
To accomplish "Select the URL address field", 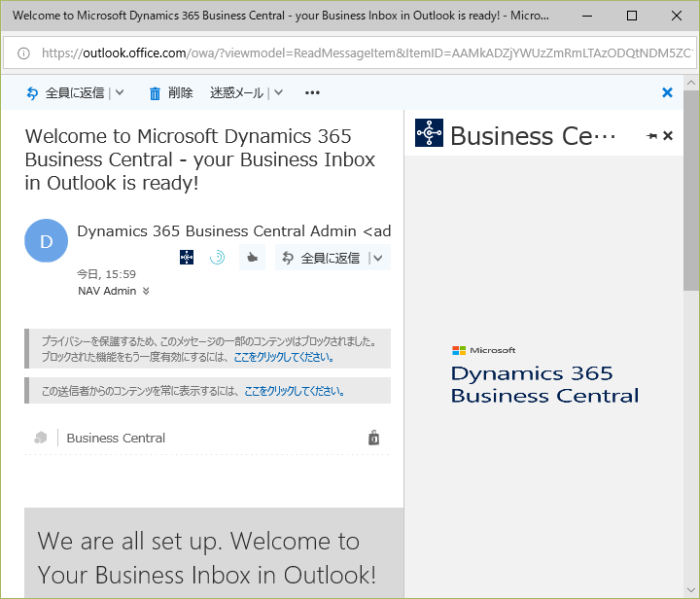I will (x=350, y=53).
